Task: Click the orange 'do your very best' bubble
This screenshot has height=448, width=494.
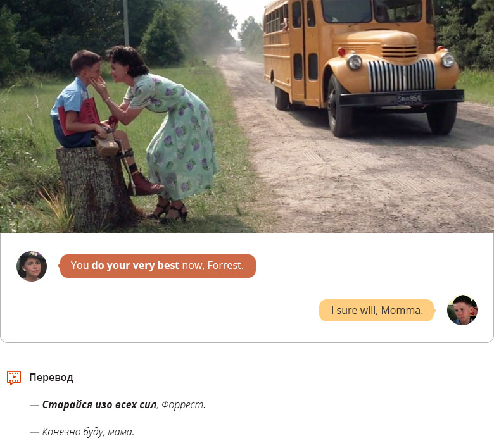Action: point(158,266)
